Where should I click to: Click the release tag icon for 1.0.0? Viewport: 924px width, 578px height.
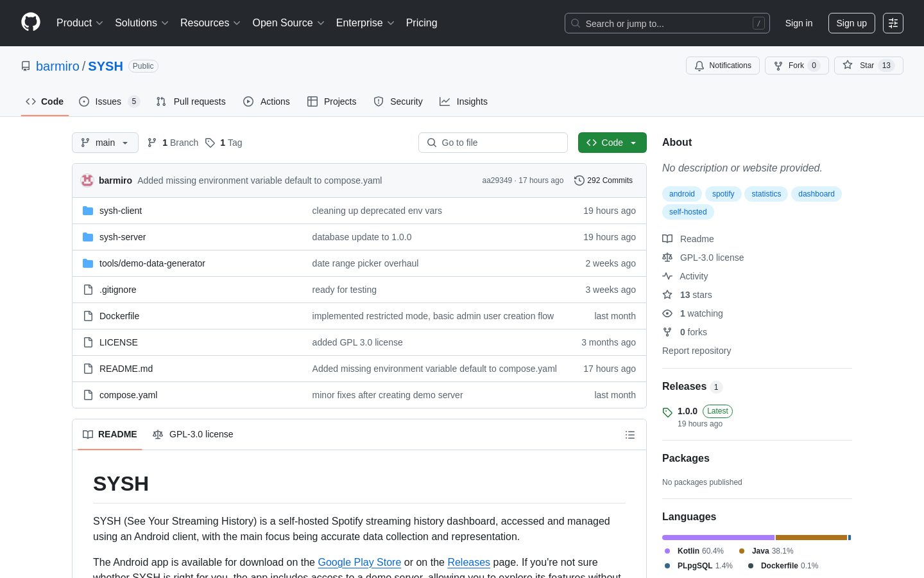[667, 412]
